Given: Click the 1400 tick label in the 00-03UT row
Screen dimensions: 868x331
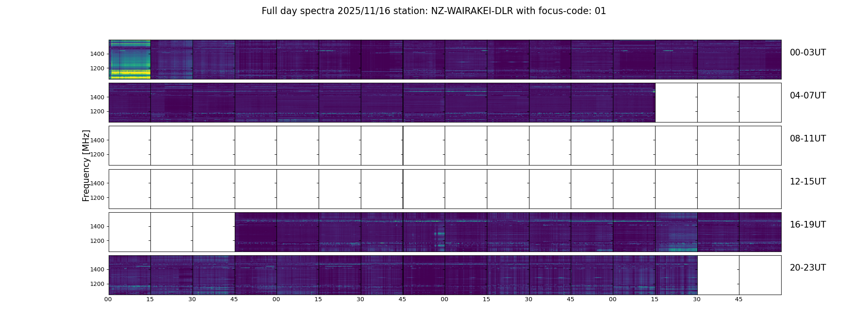Looking at the screenshot, I should [98, 54].
